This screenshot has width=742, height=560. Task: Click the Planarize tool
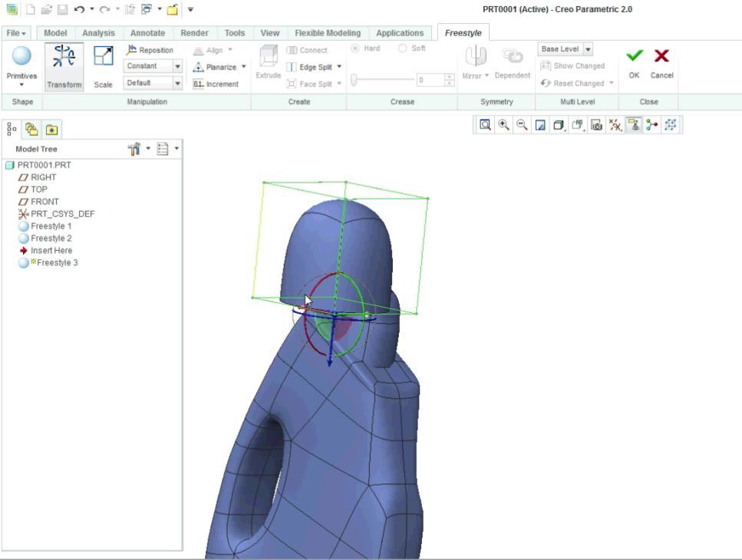pyautogui.click(x=216, y=68)
